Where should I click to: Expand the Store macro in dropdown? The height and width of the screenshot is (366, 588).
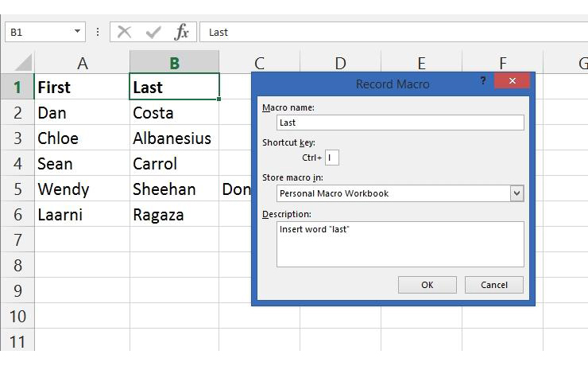tap(516, 193)
